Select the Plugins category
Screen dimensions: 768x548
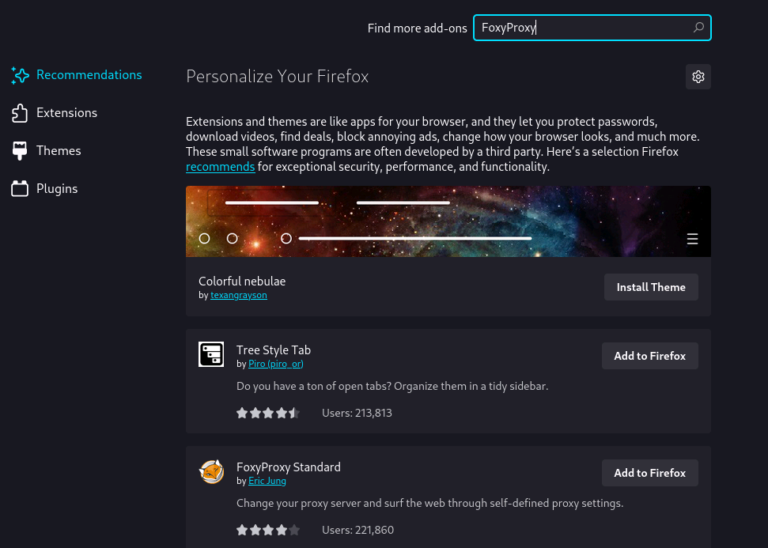pos(57,189)
